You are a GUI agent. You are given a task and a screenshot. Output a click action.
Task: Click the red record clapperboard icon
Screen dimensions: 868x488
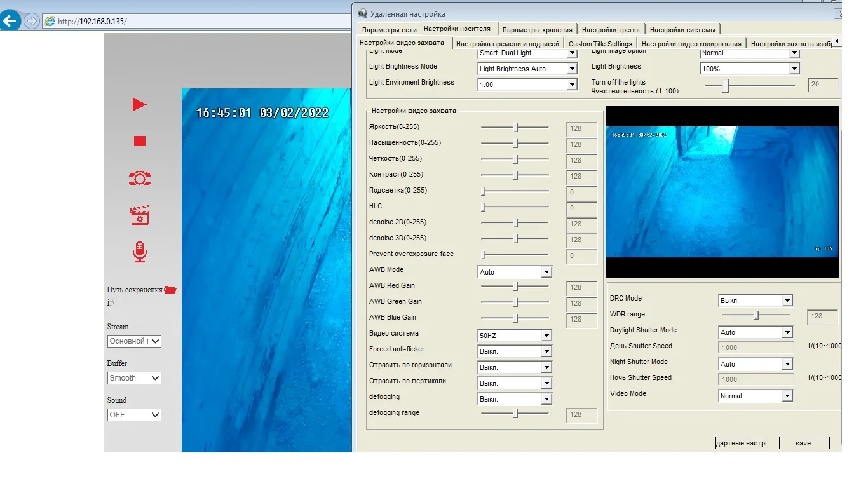[140, 215]
